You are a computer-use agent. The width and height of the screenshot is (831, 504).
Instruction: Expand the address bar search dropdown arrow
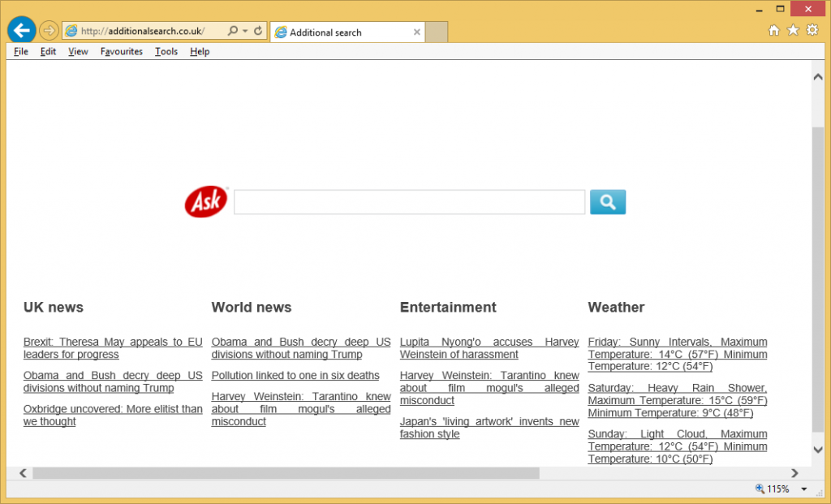(244, 31)
